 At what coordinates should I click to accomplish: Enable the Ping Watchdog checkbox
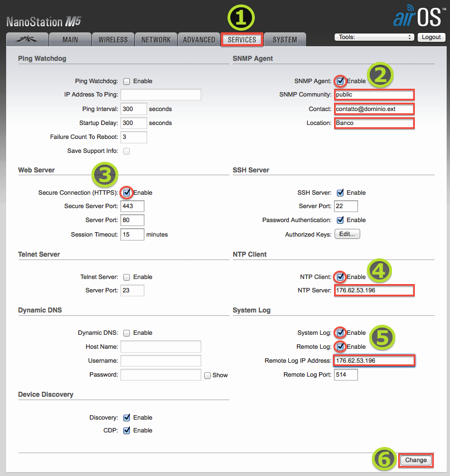[x=127, y=81]
